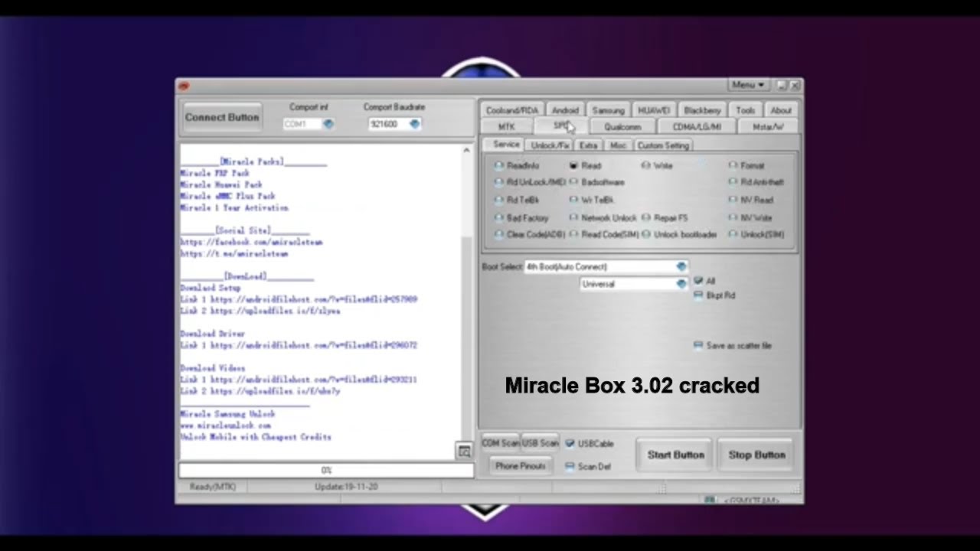Click the log options icon below the log panel

(464, 452)
